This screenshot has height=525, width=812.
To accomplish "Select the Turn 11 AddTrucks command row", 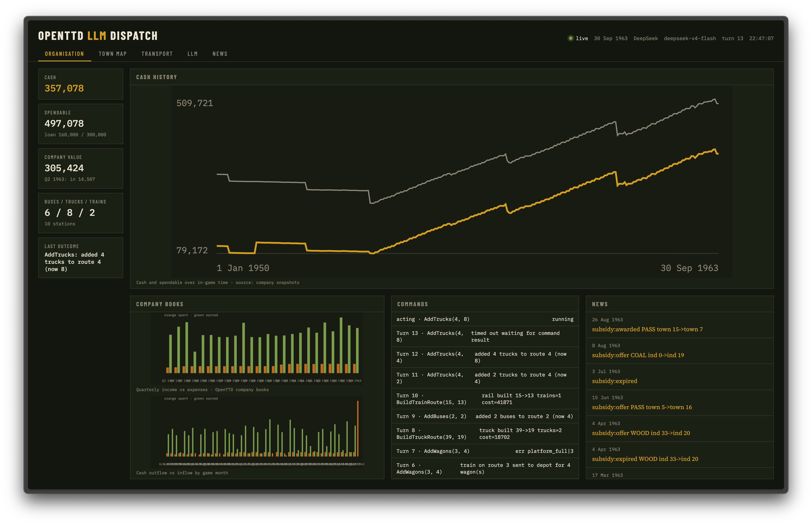I will pyautogui.click(x=485, y=378).
